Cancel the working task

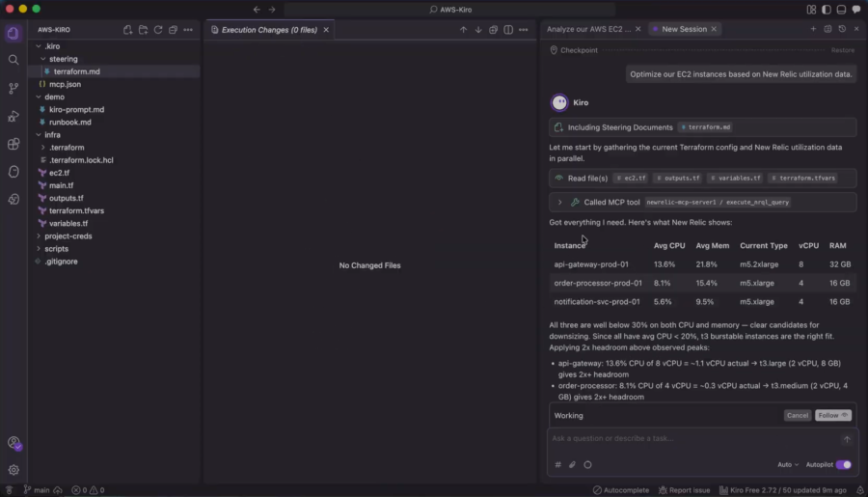click(798, 416)
